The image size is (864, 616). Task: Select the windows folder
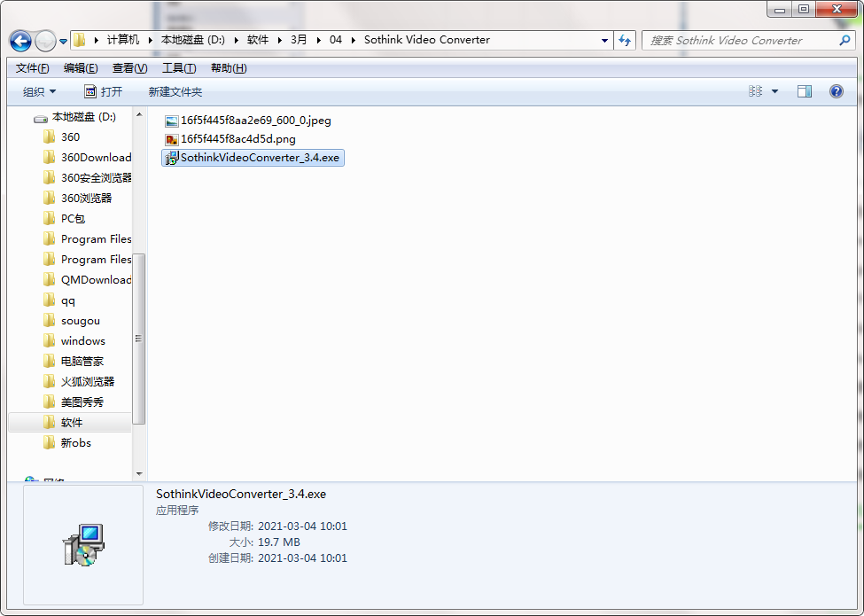(x=82, y=341)
